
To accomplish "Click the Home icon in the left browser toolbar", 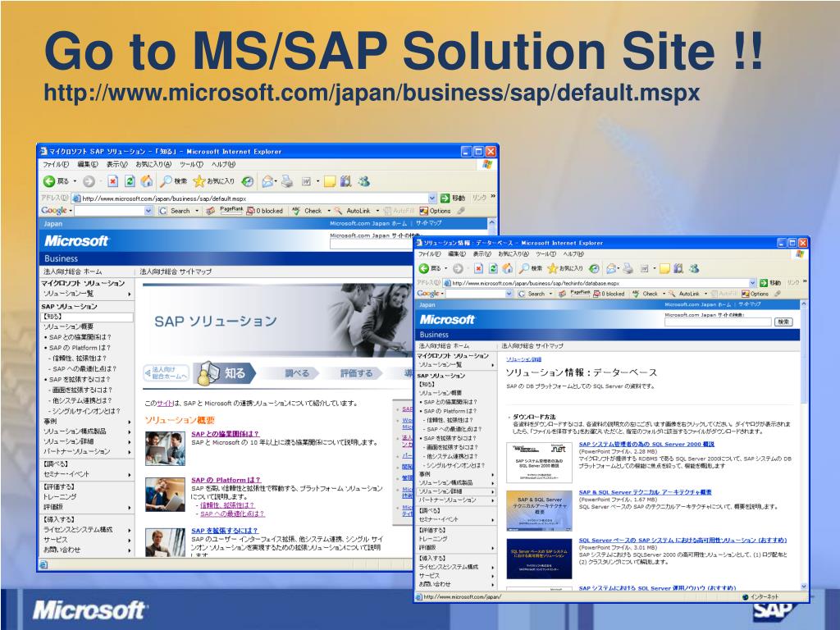I will (x=146, y=180).
